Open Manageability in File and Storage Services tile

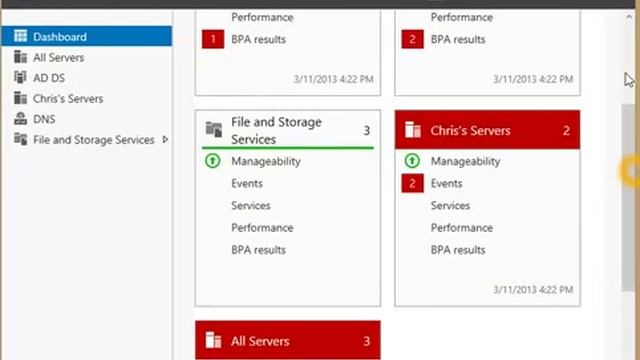(x=266, y=161)
